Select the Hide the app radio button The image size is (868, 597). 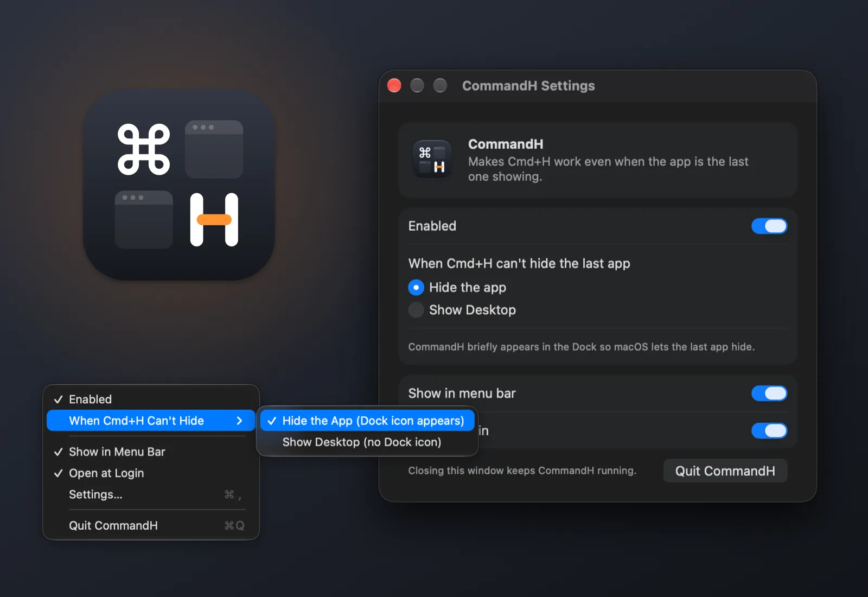[416, 287]
